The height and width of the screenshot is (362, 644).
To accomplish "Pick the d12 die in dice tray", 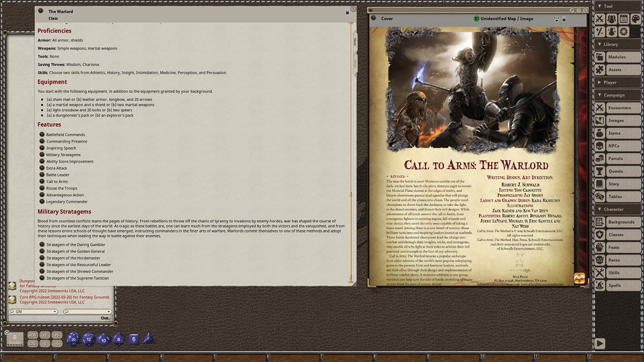I will pyautogui.click(x=89, y=339).
